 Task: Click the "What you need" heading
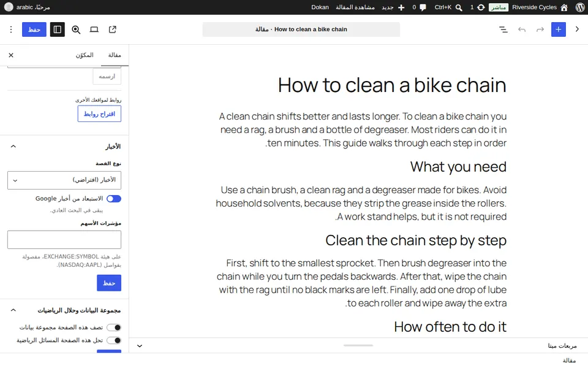(458, 167)
